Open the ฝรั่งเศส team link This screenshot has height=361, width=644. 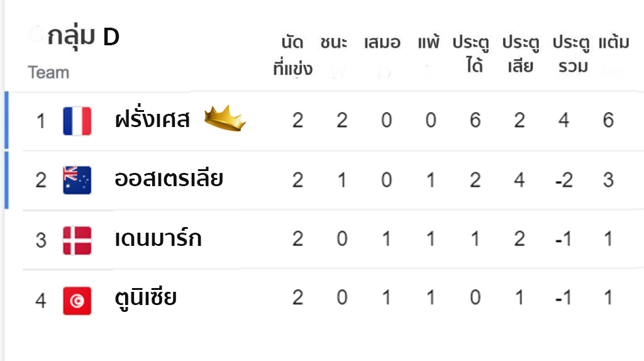point(152,119)
